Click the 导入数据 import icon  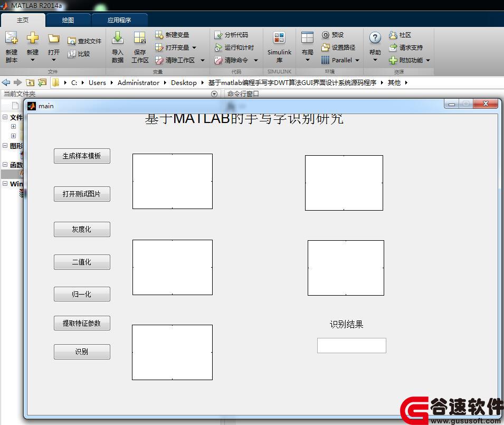point(118,38)
